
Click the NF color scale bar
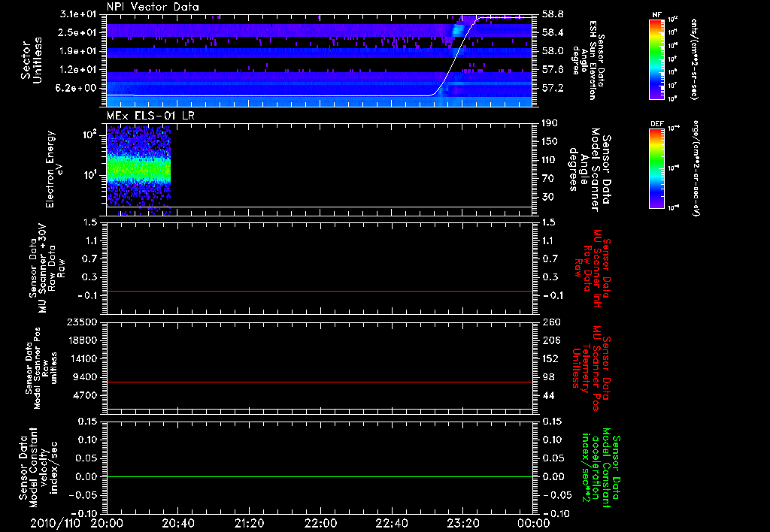click(x=657, y=59)
